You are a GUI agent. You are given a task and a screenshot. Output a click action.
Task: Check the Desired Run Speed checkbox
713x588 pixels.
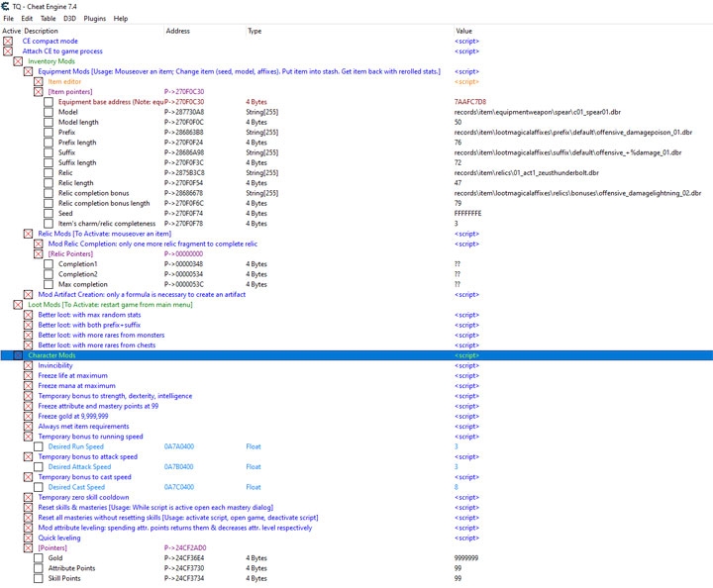point(39,446)
